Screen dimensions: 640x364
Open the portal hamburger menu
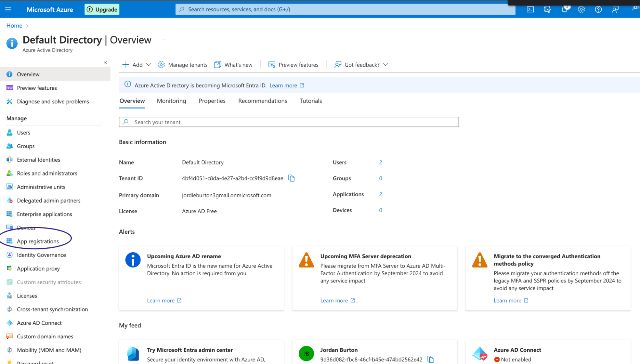8,9
